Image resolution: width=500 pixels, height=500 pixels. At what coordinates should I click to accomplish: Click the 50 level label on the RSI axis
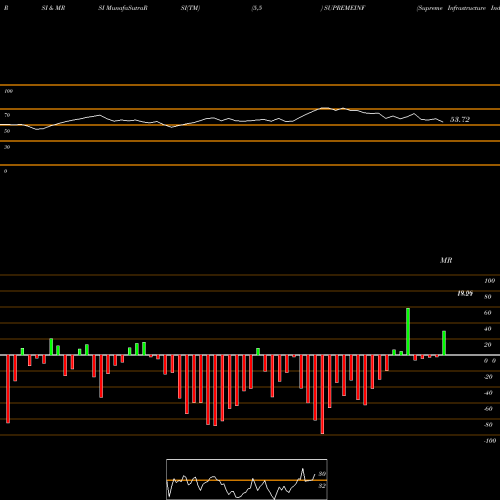coord(7,131)
